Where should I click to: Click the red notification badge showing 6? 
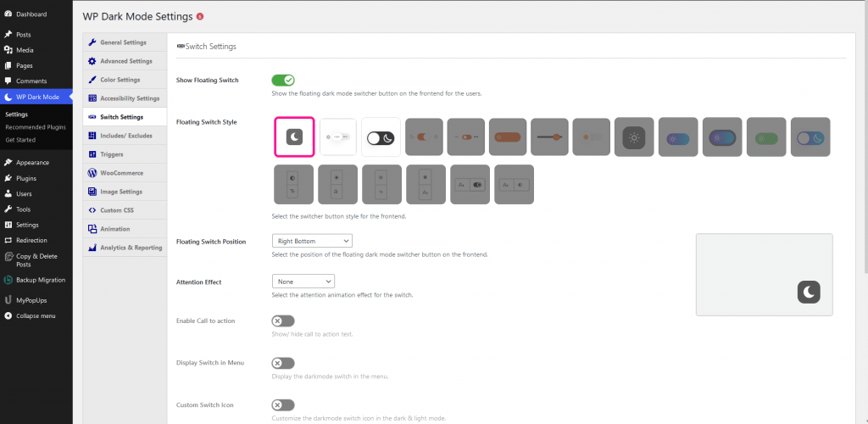coord(200,17)
